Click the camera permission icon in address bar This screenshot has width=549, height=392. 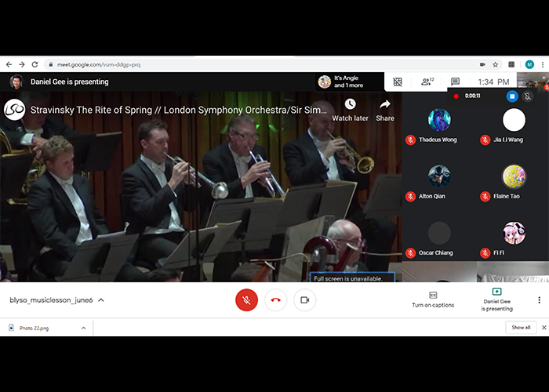pos(482,64)
